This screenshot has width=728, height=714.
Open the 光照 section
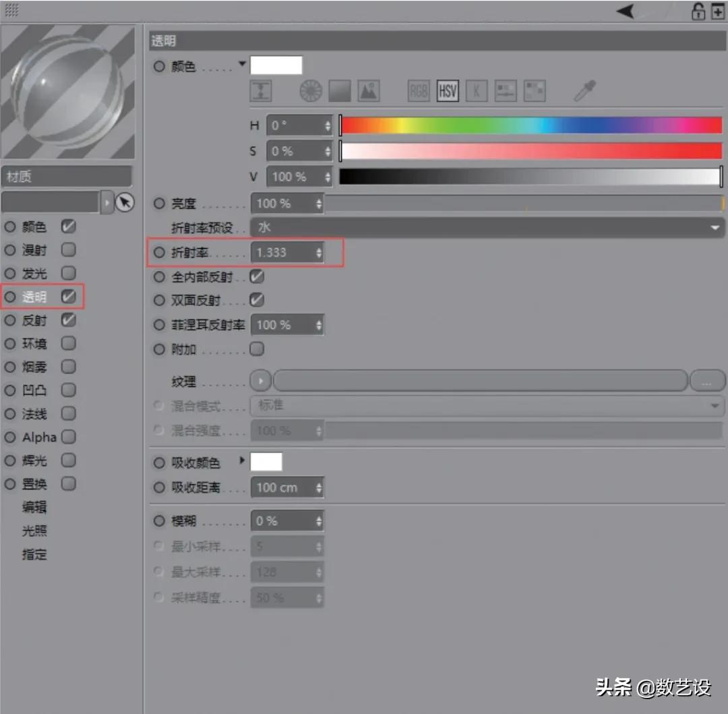pos(34,531)
